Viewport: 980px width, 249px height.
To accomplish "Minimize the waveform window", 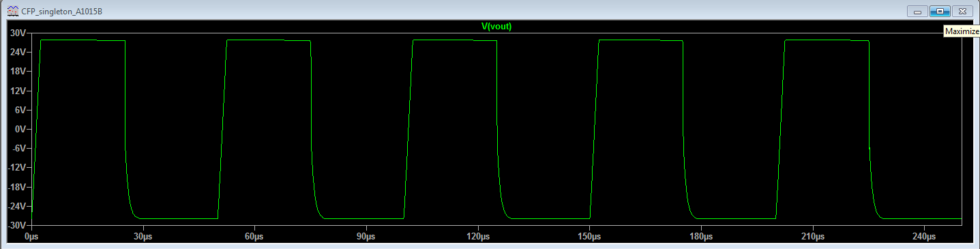I will pyautogui.click(x=917, y=11).
